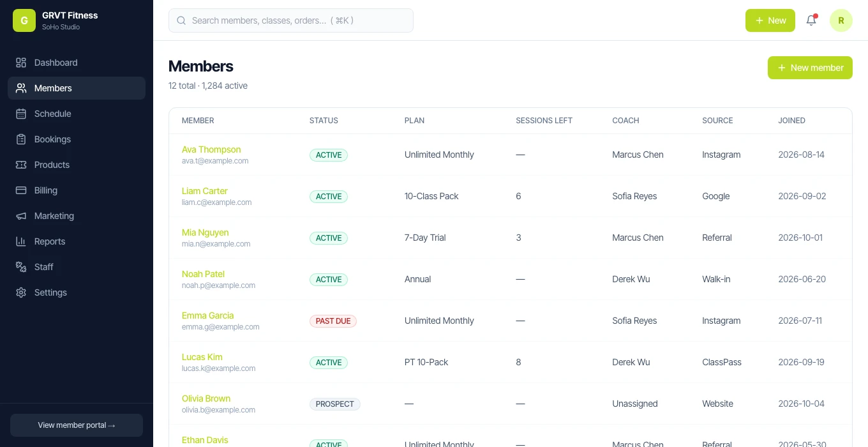
Task: Click Ava Thompson's ACTIVE badge
Action: click(329, 155)
